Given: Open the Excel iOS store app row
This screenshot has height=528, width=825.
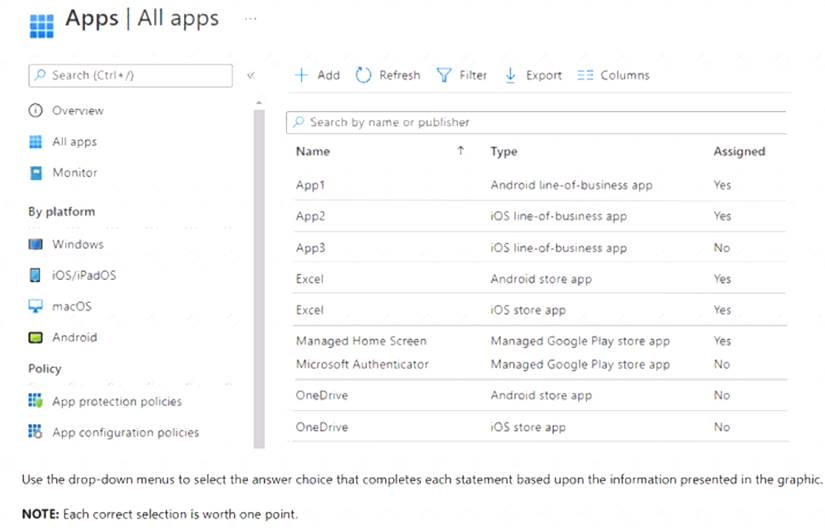Looking at the screenshot, I should pos(539,310).
